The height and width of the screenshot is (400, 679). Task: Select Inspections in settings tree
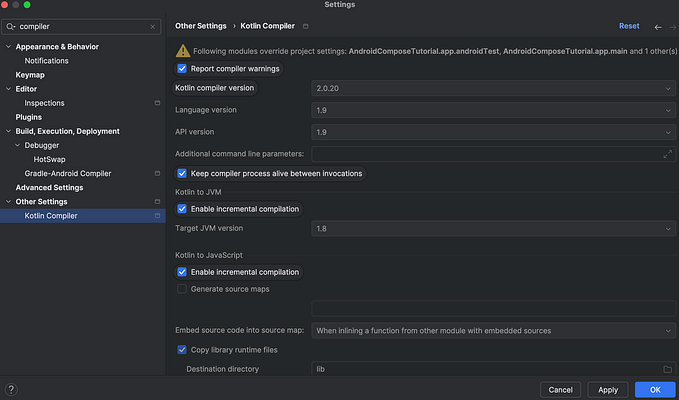pyautogui.click(x=44, y=103)
